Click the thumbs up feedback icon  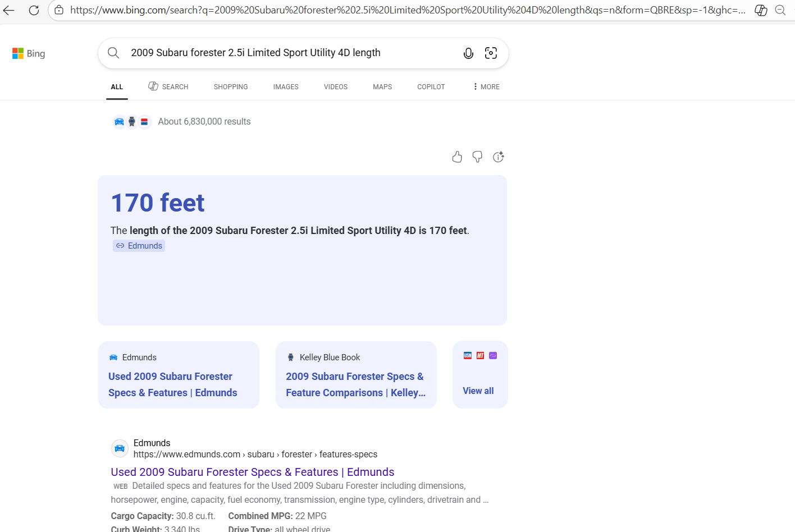(457, 157)
